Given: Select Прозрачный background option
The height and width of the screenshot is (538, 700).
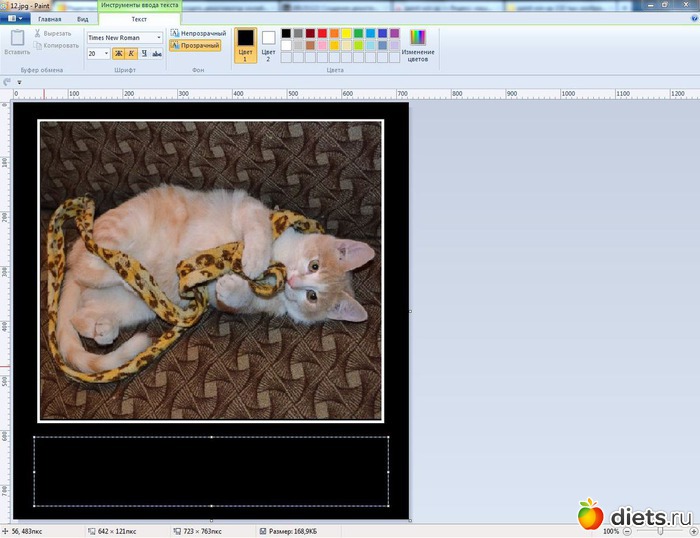Looking at the screenshot, I should tap(195, 45).
